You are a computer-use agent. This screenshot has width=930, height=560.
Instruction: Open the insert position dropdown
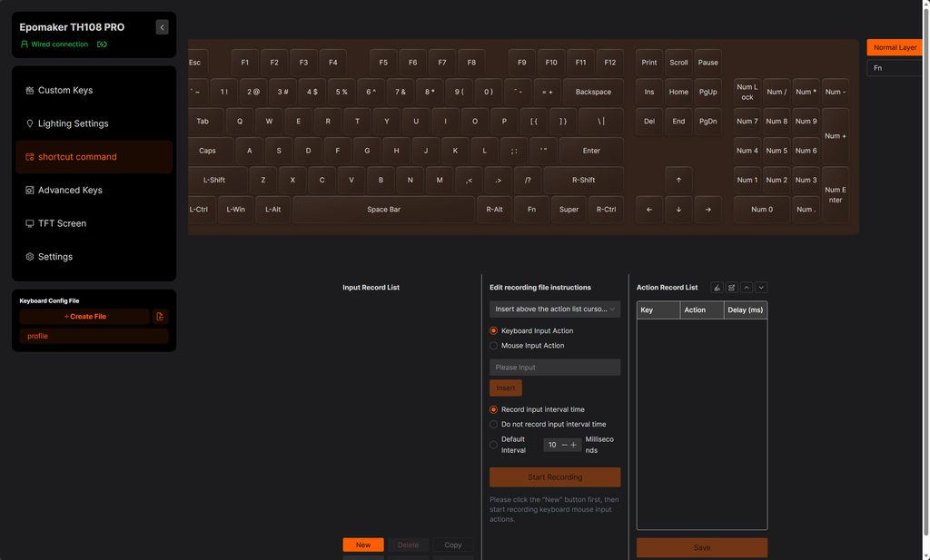click(x=555, y=309)
